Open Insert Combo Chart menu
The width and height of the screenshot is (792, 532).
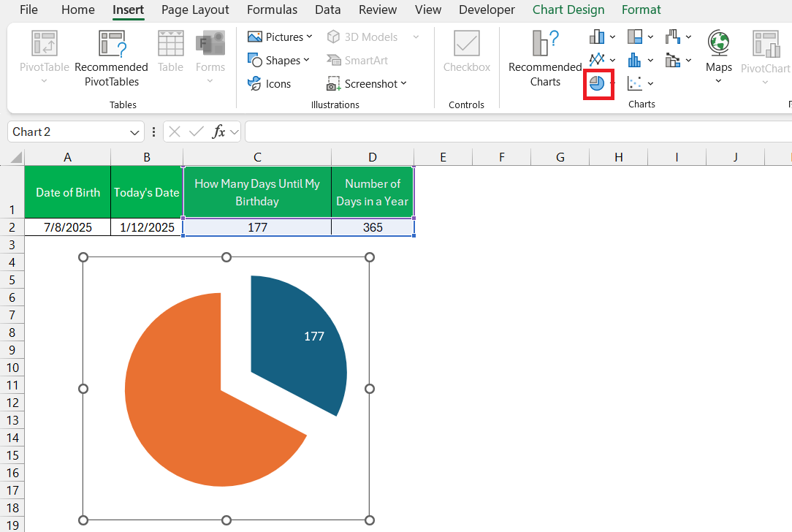pyautogui.click(x=678, y=60)
